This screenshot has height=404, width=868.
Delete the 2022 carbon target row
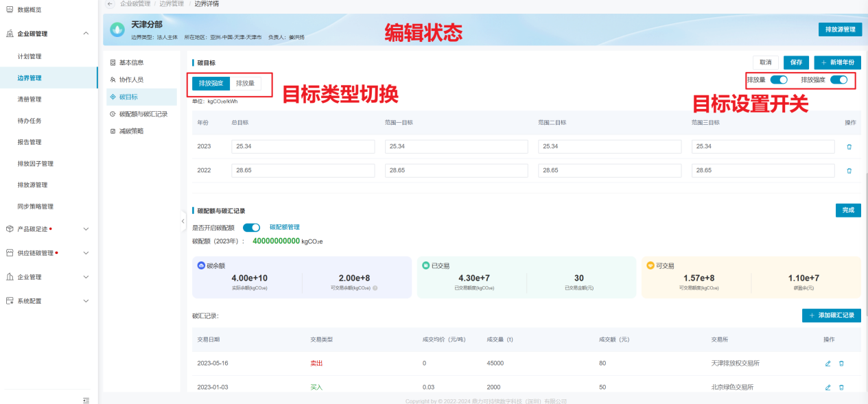pos(849,171)
